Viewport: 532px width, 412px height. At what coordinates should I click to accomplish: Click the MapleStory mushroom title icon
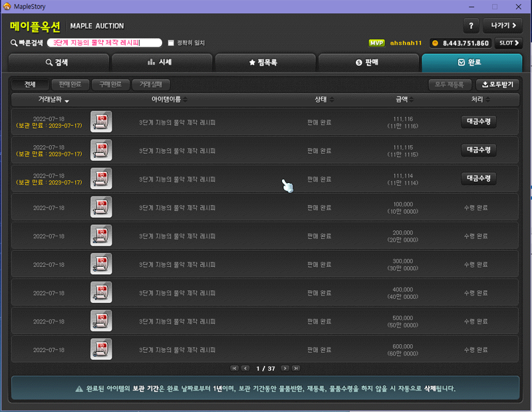point(7,7)
